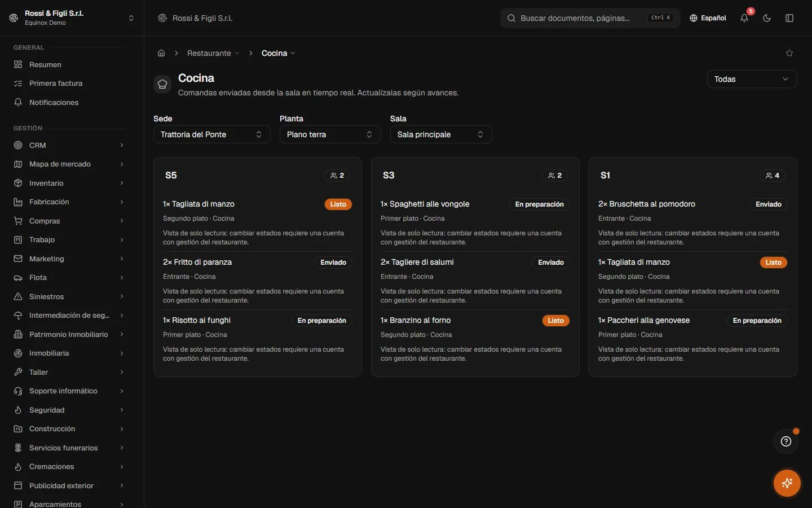Click the Siniestros warning icon

tap(18, 296)
